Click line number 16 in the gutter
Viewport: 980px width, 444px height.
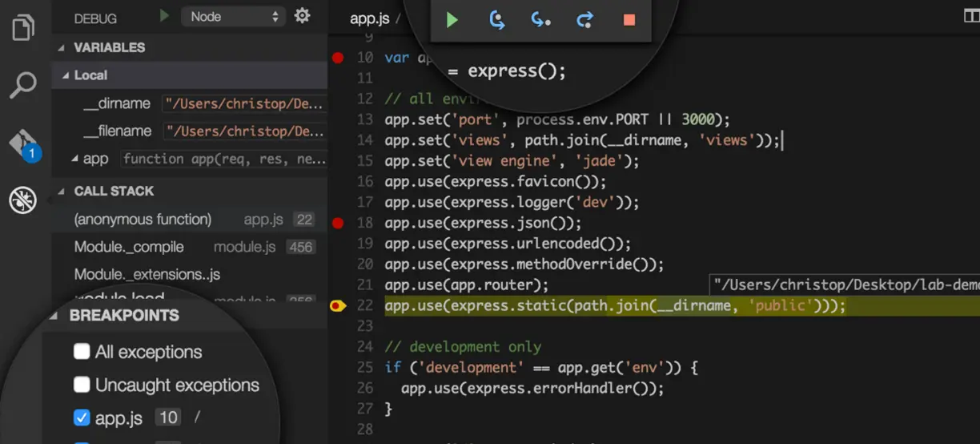[x=365, y=182]
